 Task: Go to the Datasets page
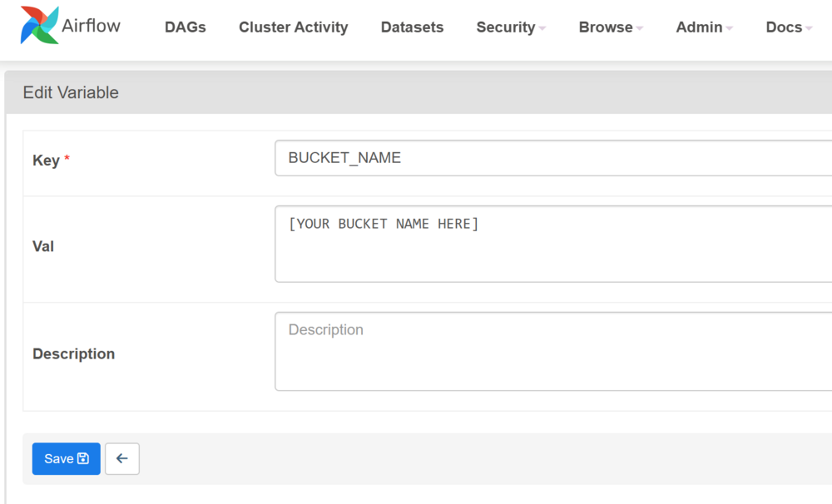click(x=412, y=27)
